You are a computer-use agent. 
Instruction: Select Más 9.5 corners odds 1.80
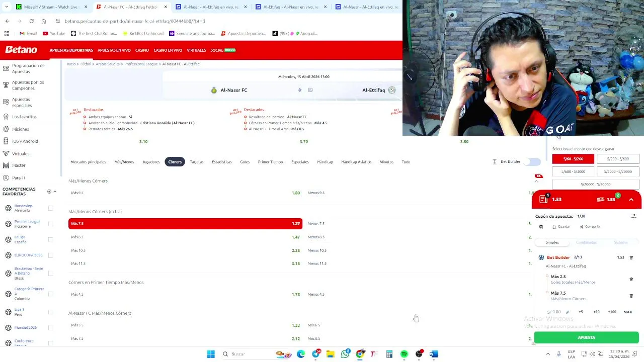(x=185, y=193)
